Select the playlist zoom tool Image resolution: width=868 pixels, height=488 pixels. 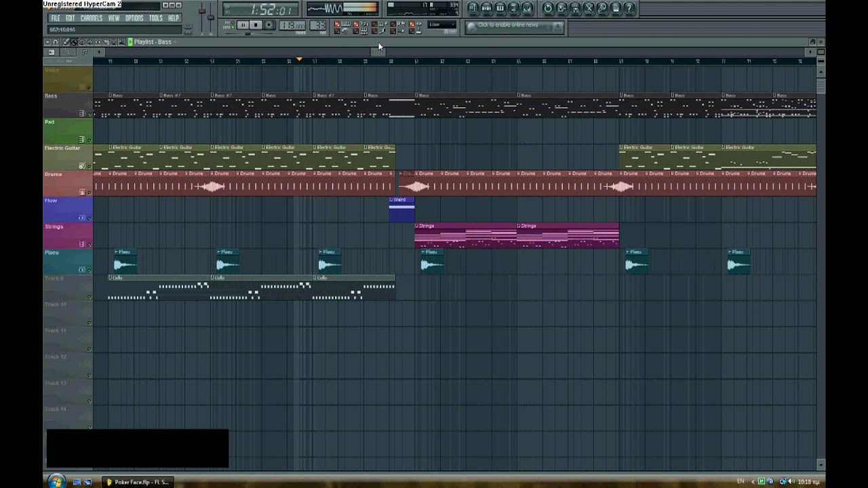pyautogui.click(x=121, y=42)
